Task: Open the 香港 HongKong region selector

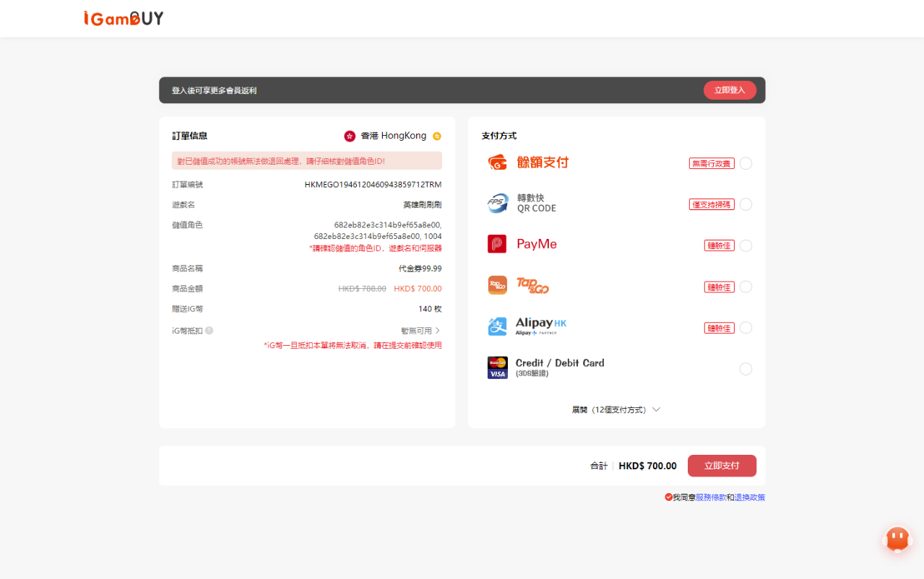Action: [393, 136]
